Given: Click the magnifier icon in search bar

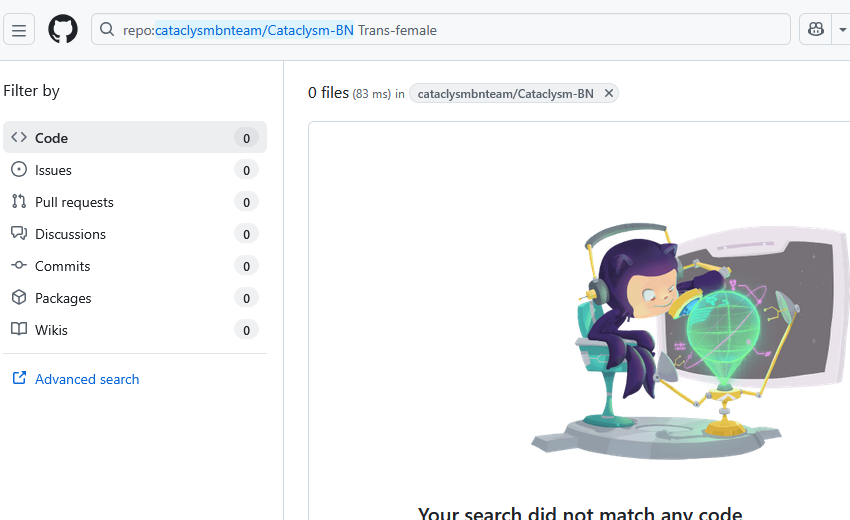Looking at the screenshot, I should 107,29.
